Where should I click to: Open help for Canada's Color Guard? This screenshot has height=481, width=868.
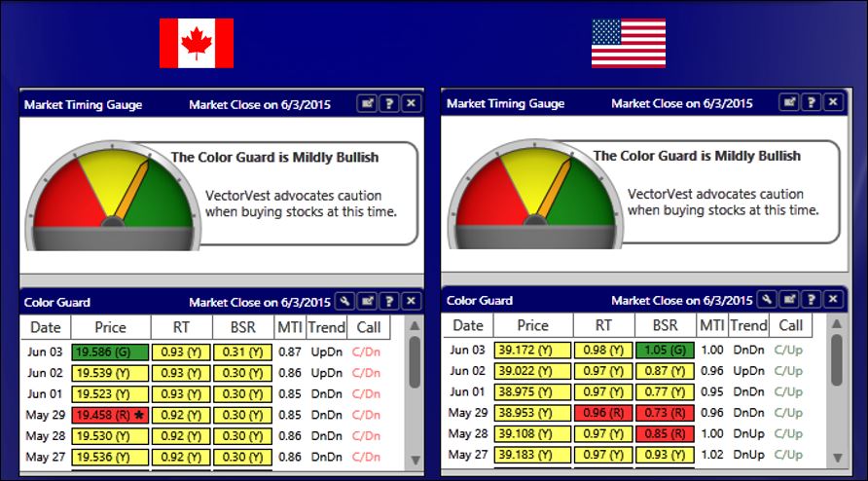(389, 302)
